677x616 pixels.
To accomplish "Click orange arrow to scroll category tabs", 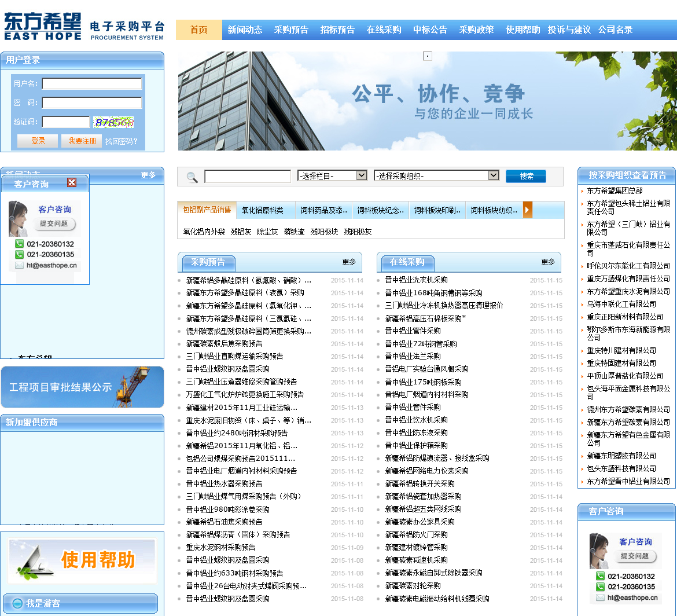I will 527,210.
